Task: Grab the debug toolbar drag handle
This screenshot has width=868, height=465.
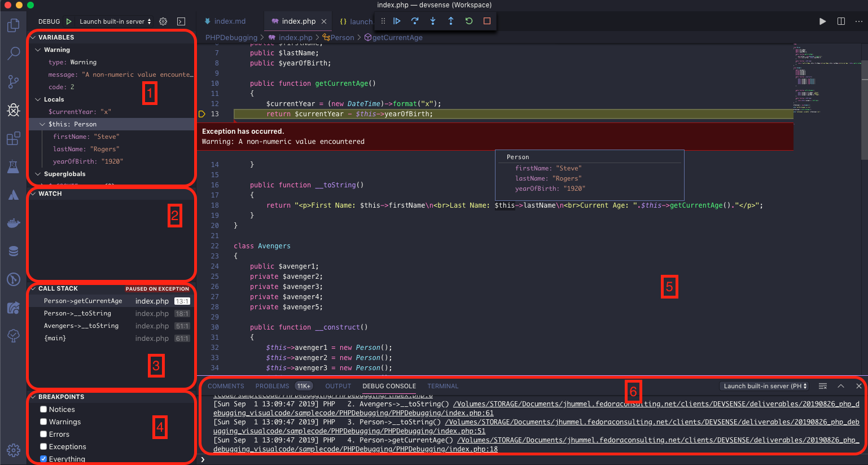Action: (383, 21)
